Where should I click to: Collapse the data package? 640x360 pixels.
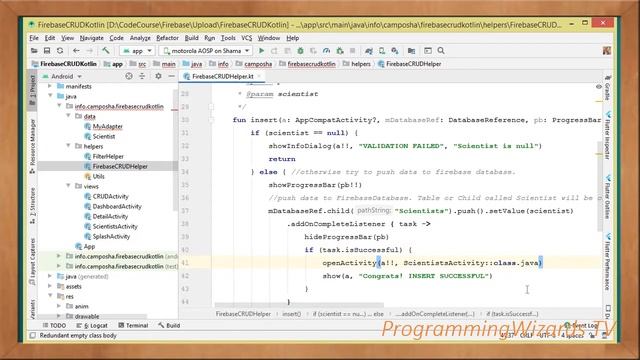(68, 116)
